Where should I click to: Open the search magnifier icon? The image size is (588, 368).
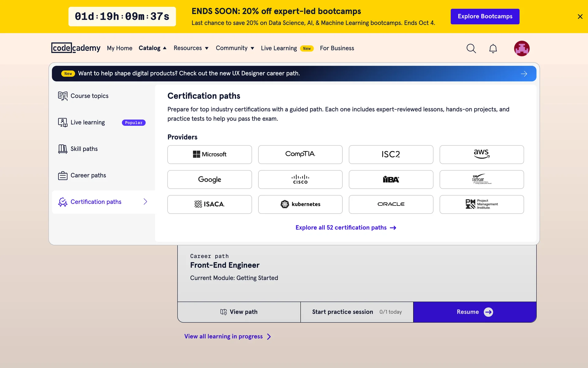click(x=471, y=48)
